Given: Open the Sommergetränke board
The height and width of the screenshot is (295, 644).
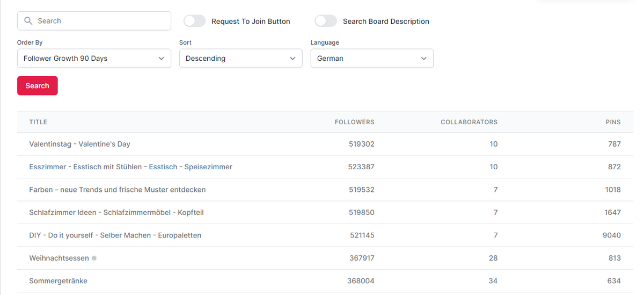Looking at the screenshot, I should pyautogui.click(x=58, y=281).
